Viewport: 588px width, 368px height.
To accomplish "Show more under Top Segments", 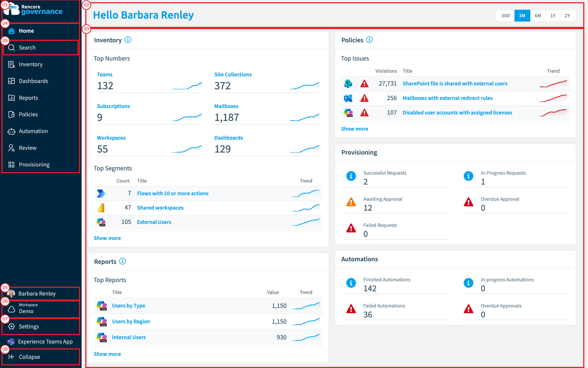I will (x=107, y=238).
